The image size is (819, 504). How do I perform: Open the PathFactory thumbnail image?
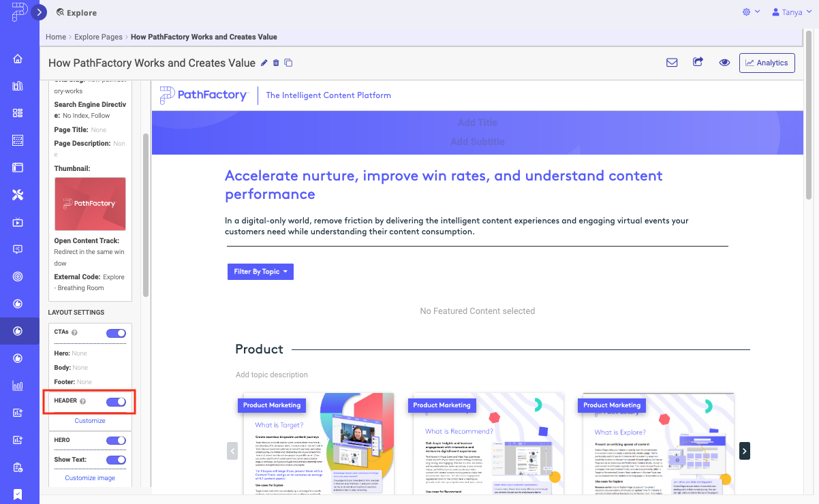click(90, 203)
